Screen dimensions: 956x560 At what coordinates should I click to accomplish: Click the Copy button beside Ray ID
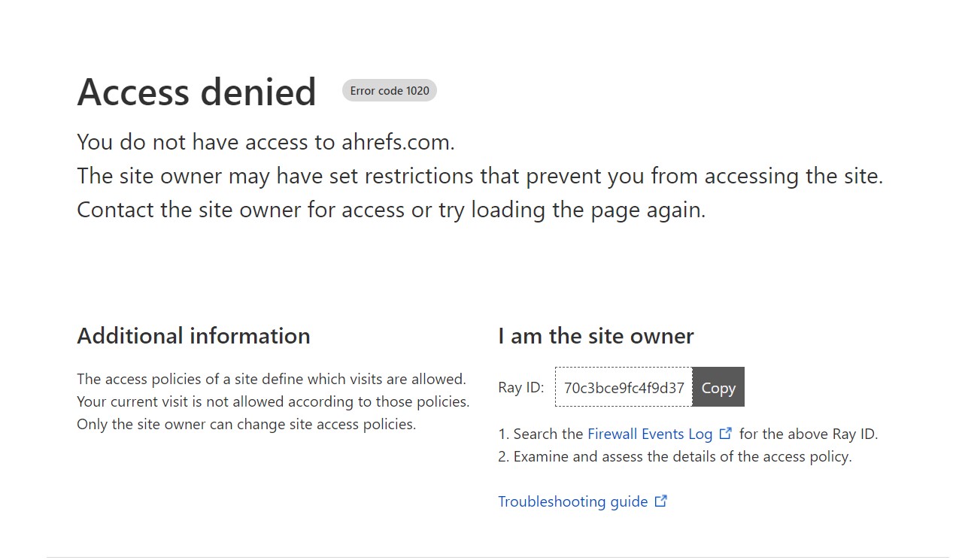tap(718, 387)
